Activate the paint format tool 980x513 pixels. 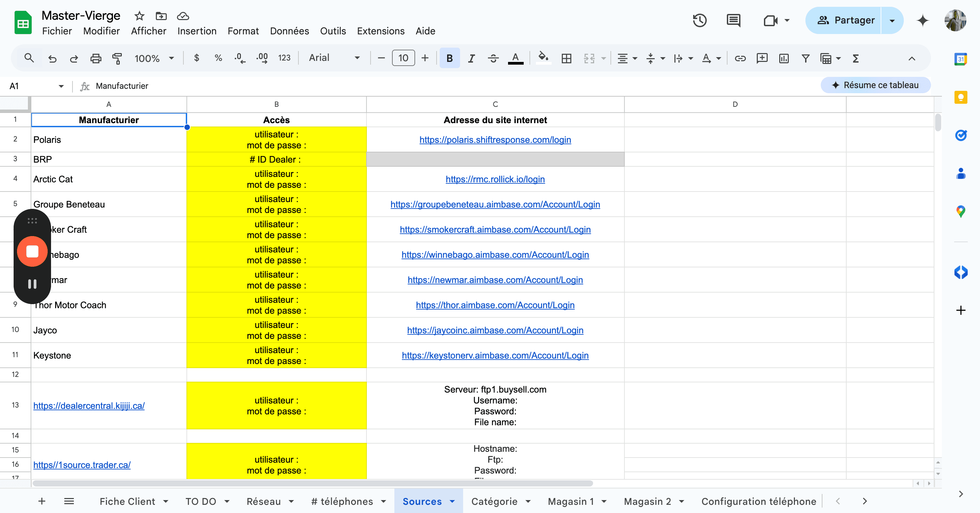[x=117, y=58]
